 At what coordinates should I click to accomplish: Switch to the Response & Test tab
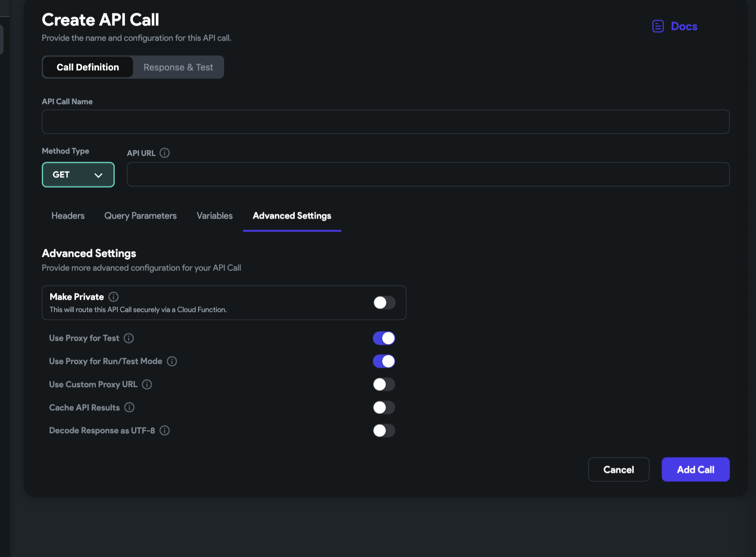178,67
